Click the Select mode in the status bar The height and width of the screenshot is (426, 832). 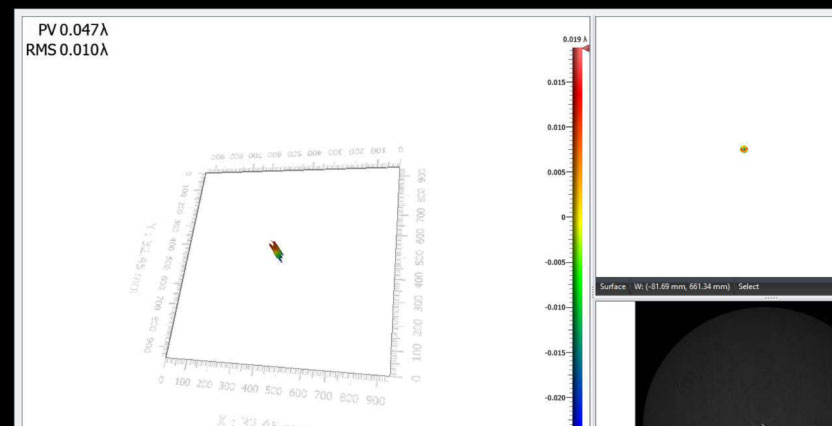(x=749, y=287)
